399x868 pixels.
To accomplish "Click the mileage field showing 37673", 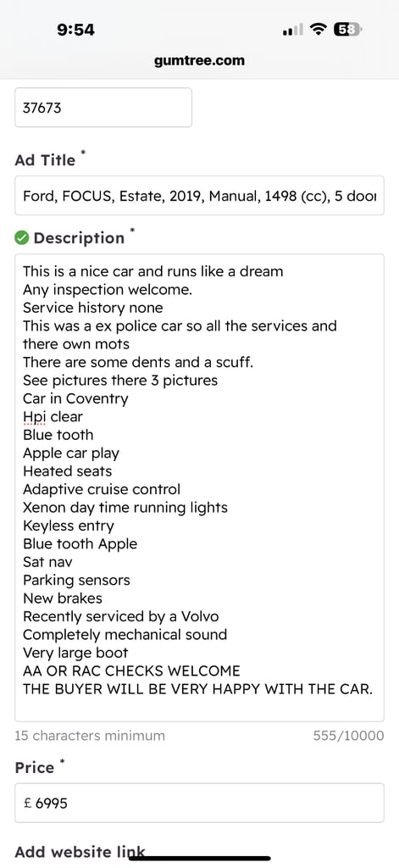I will coord(103,108).
